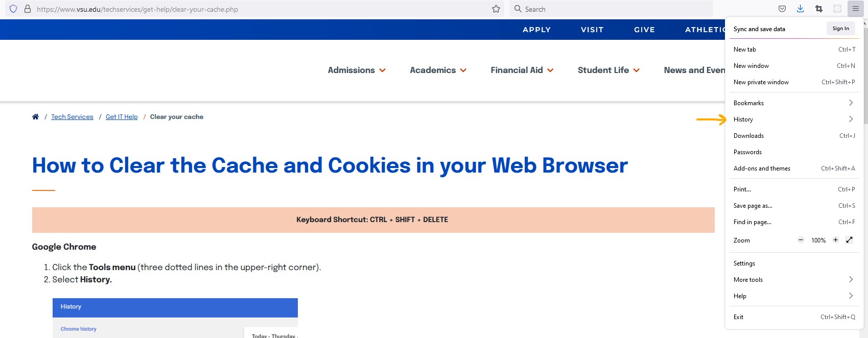Open the Tech Services breadcrumb link
The image size is (868, 338).
click(x=72, y=117)
